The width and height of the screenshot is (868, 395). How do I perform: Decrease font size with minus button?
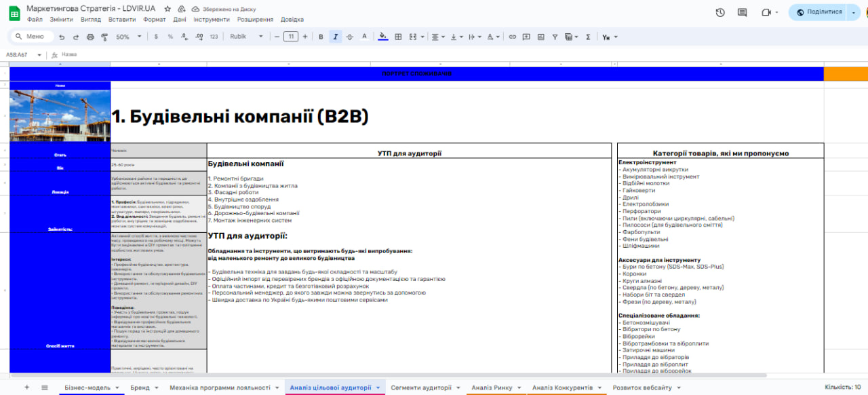click(276, 37)
